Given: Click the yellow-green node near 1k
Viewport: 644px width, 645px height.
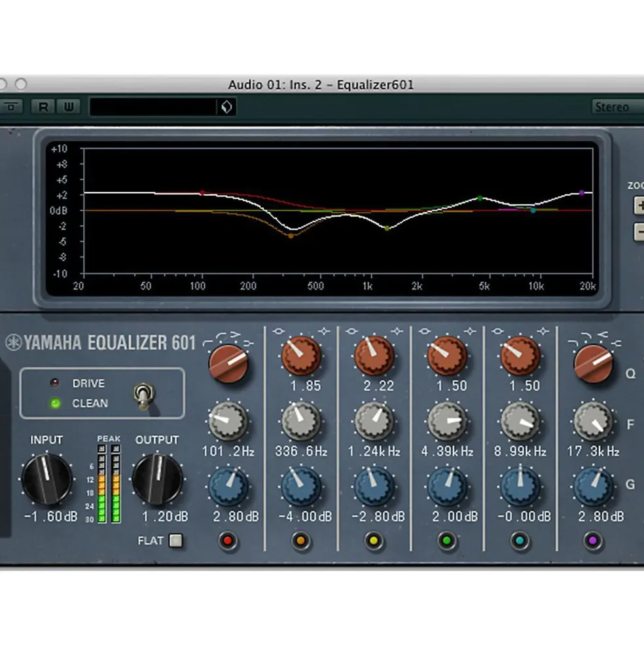Looking at the screenshot, I should (387, 228).
